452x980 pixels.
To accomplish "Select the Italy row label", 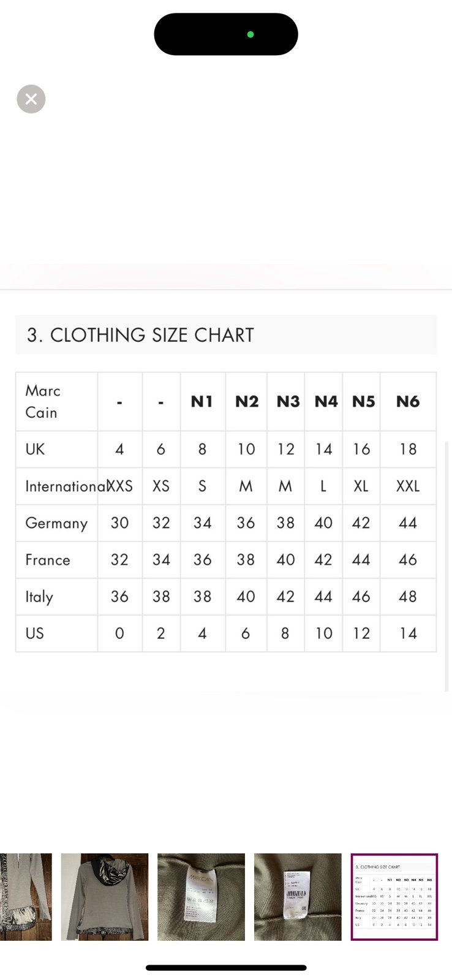I will 39,597.
